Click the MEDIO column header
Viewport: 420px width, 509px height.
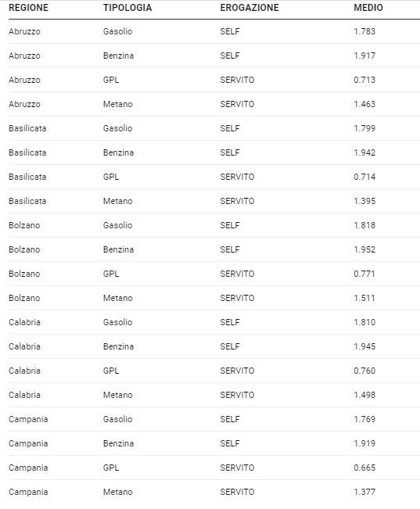pyautogui.click(x=368, y=8)
